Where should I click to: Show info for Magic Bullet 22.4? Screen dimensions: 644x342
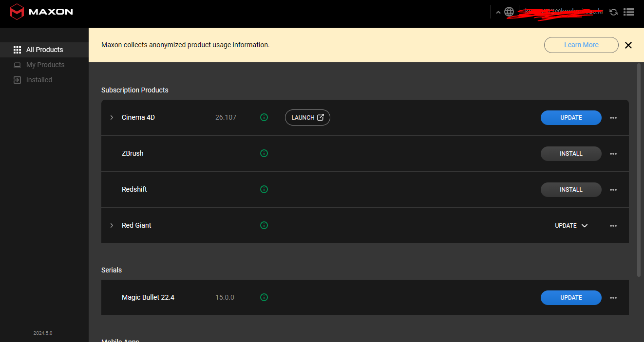tap(264, 297)
